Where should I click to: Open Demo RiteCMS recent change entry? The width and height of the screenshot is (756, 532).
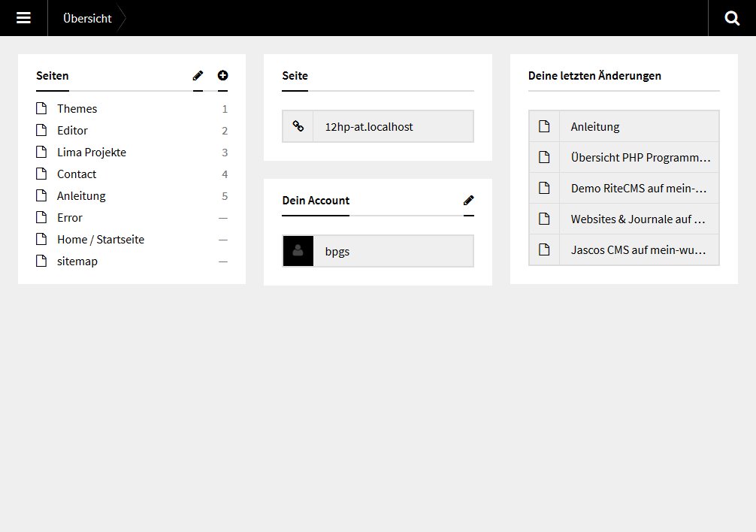tap(640, 189)
